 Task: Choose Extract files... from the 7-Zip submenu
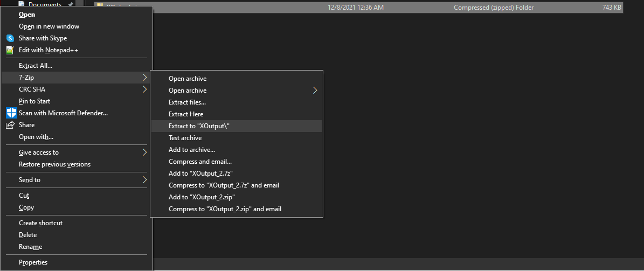187,102
